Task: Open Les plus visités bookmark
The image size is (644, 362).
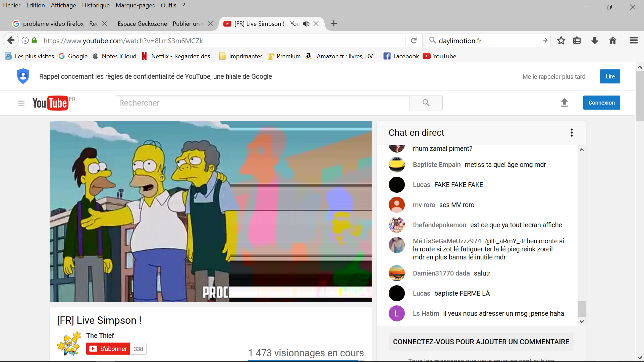Action: [30, 56]
